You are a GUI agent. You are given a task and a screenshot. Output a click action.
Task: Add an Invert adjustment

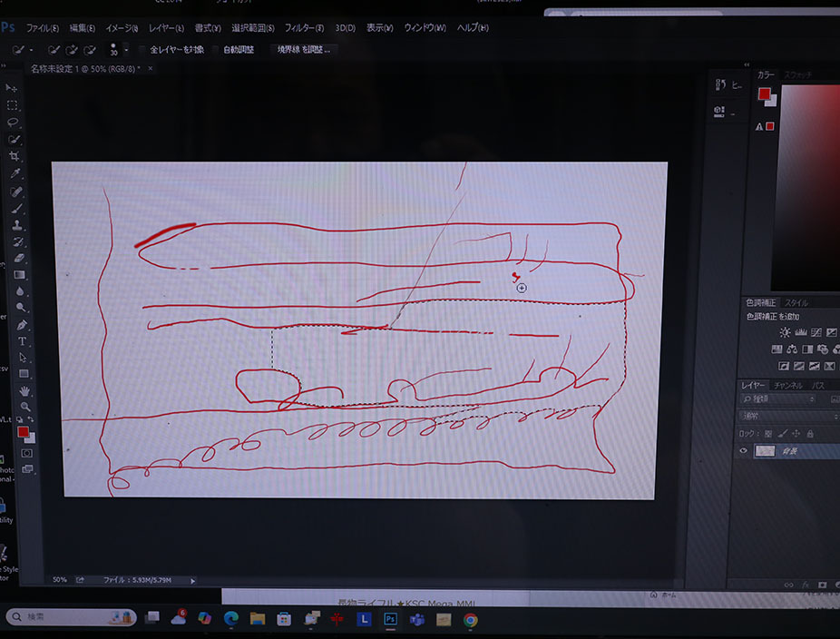pos(783,366)
